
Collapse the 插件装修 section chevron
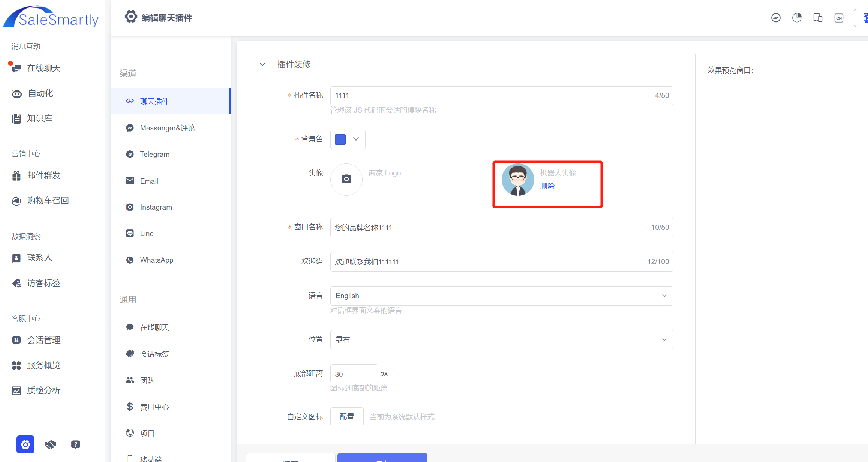coord(262,64)
